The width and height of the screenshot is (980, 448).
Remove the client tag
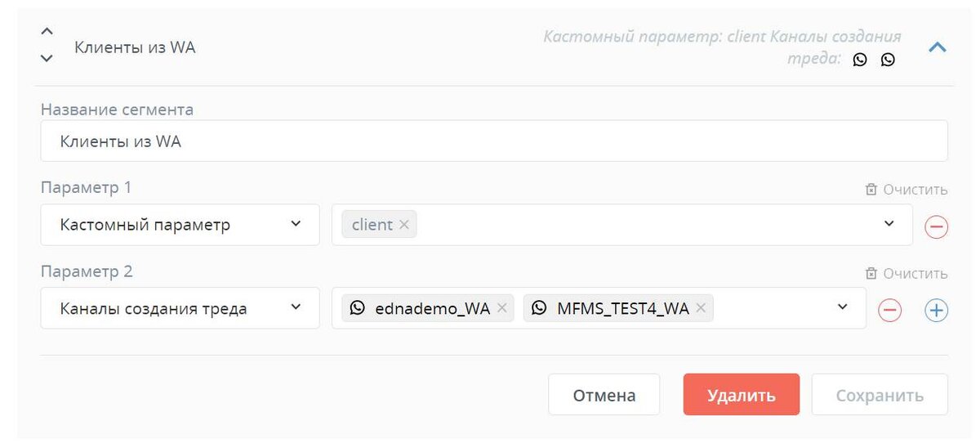click(404, 225)
